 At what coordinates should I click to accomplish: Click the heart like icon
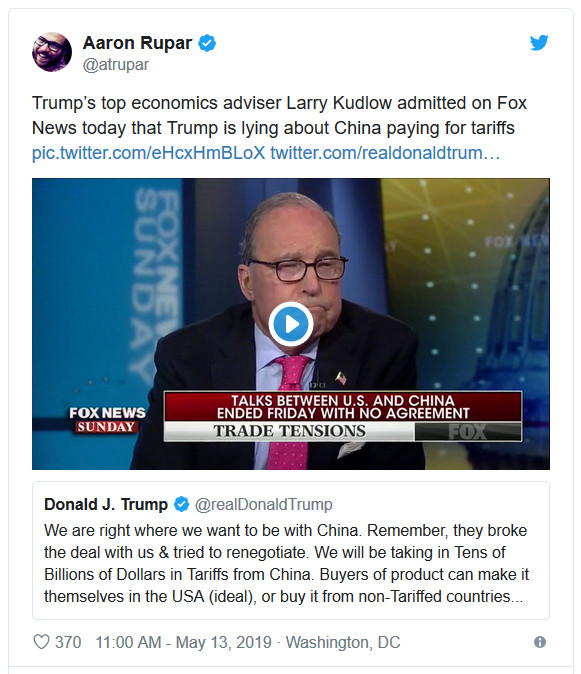pyautogui.click(x=41, y=642)
